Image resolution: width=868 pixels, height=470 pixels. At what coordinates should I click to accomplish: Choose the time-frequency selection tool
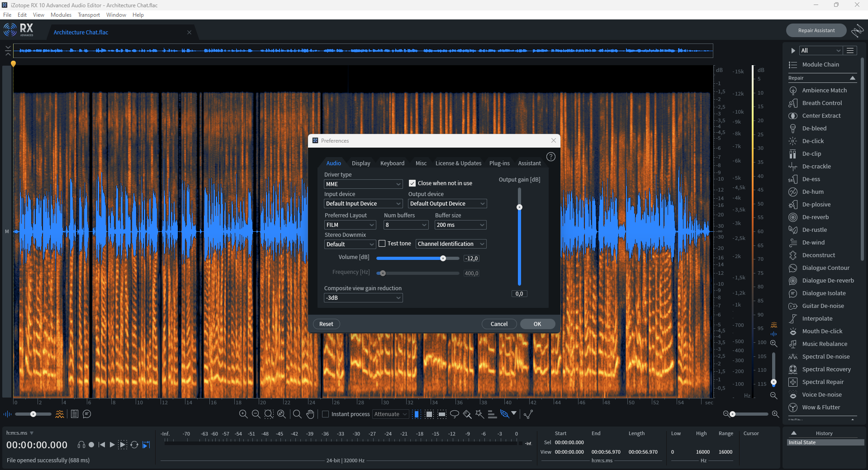point(429,414)
